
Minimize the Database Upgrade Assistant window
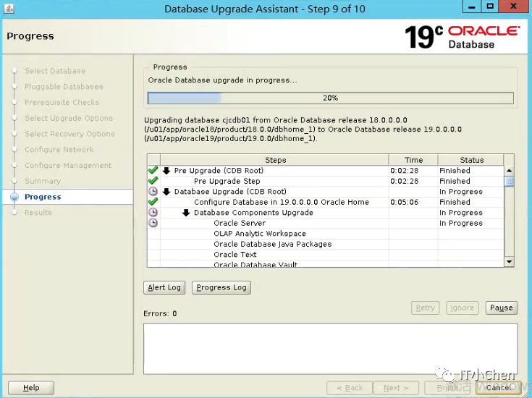click(x=472, y=7)
